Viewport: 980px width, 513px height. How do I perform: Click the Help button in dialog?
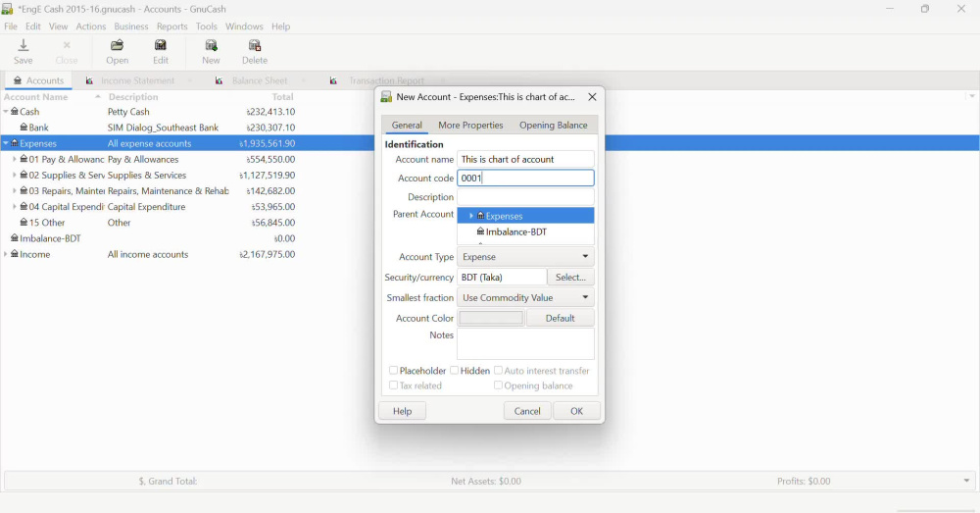[x=403, y=411]
